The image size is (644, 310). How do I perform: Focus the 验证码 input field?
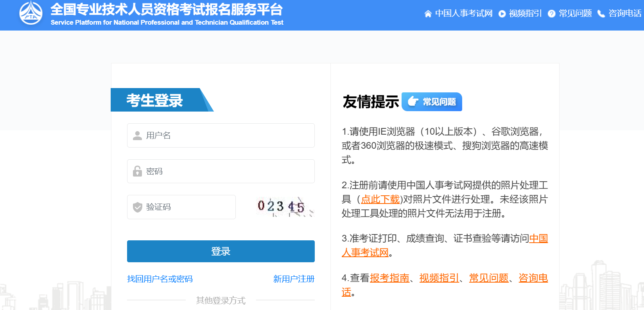click(x=181, y=207)
